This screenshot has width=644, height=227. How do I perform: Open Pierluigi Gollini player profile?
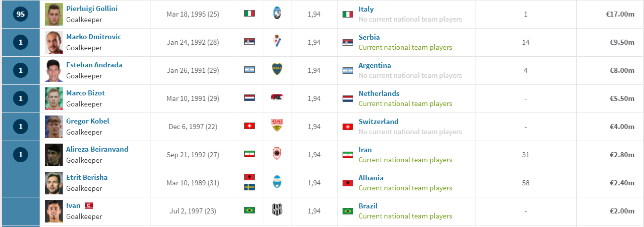click(x=92, y=9)
